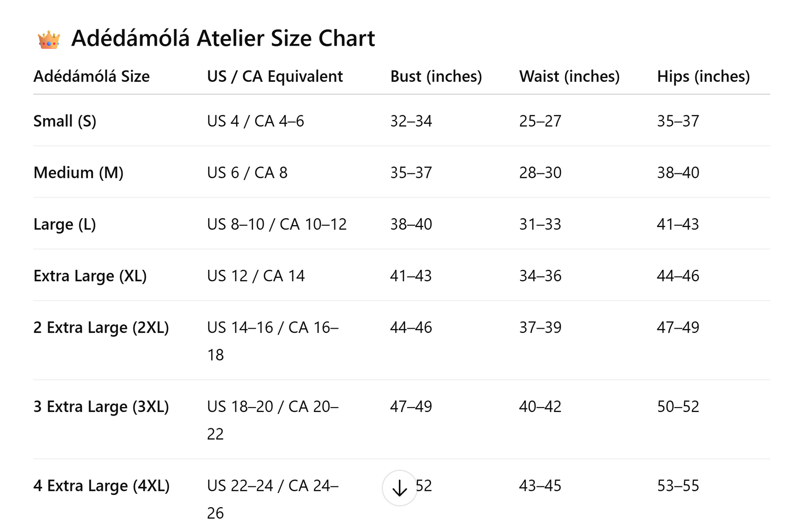The height and width of the screenshot is (532, 792).
Task: Select the Extra Large (XL) row label
Action: pos(90,276)
